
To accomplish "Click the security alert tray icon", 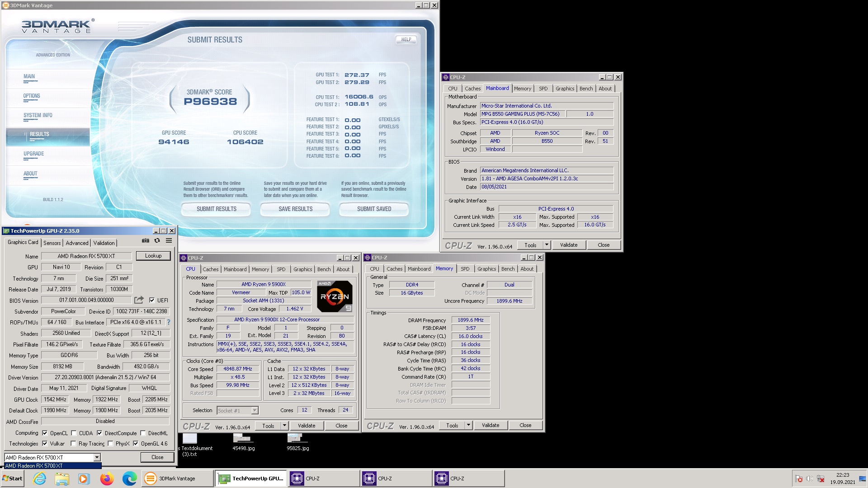I will [x=798, y=479].
